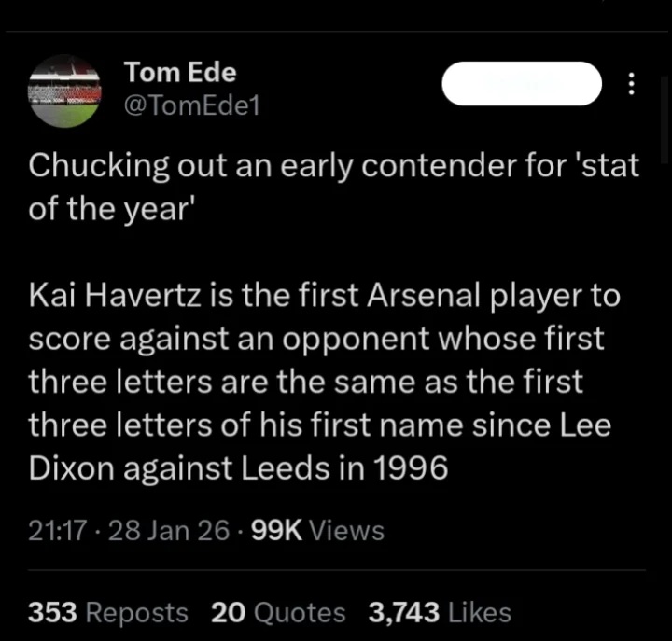The width and height of the screenshot is (672, 641).
Task: Click the 'Chucking out an early contender' line
Action: point(334,166)
